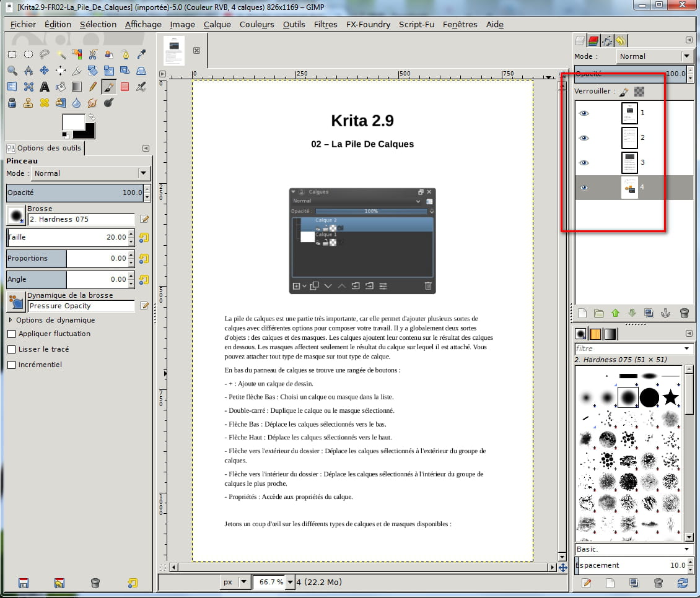Screen dimensions: 700x598
Task: Open the brush filter tag dropdown
Action: pyautogui.click(x=686, y=349)
